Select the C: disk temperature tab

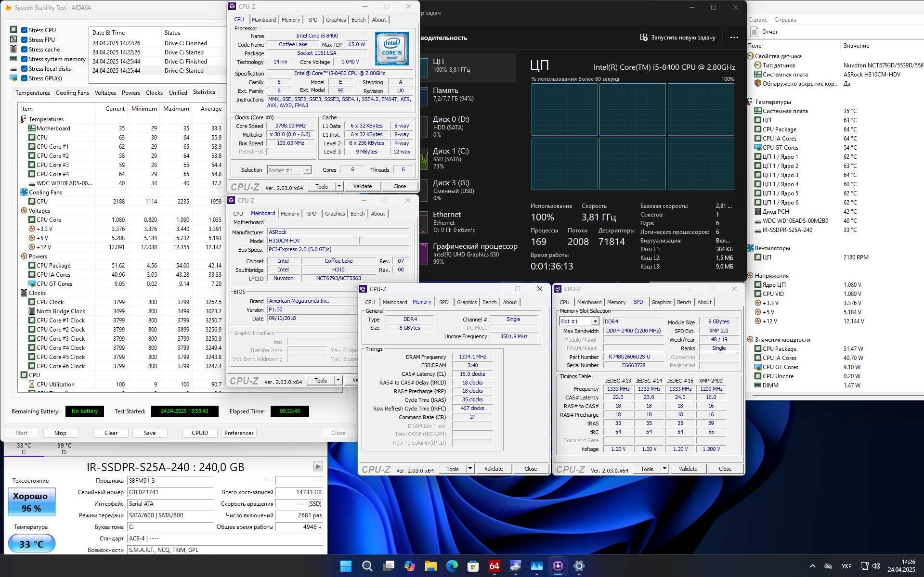pyautogui.click(x=24, y=449)
